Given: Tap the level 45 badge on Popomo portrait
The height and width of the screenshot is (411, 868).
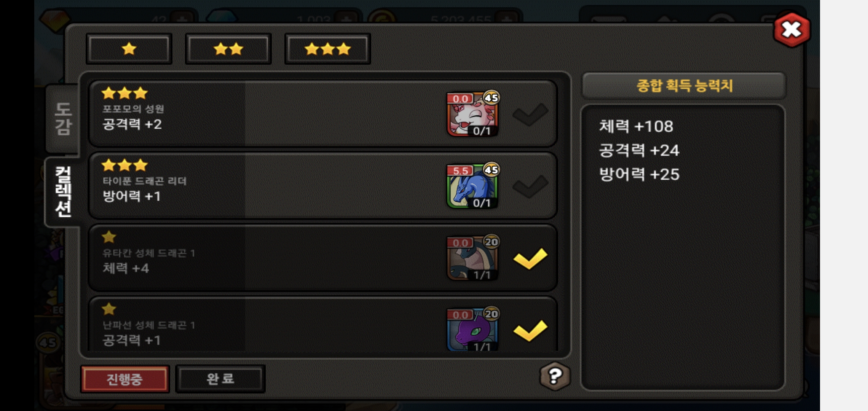Looking at the screenshot, I should [x=491, y=98].
